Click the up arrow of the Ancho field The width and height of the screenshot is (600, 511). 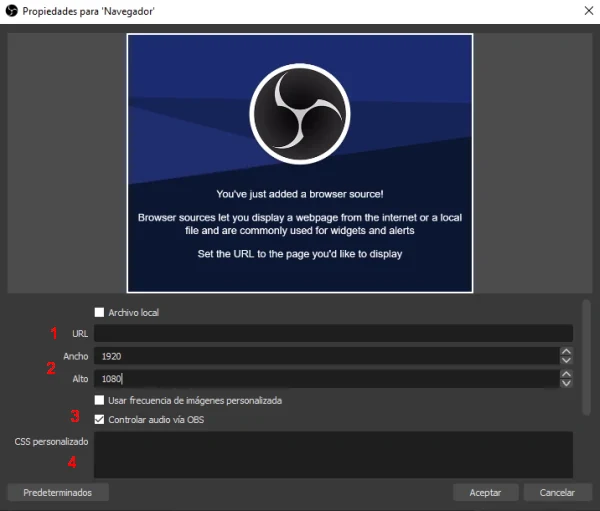pos(566,351)
